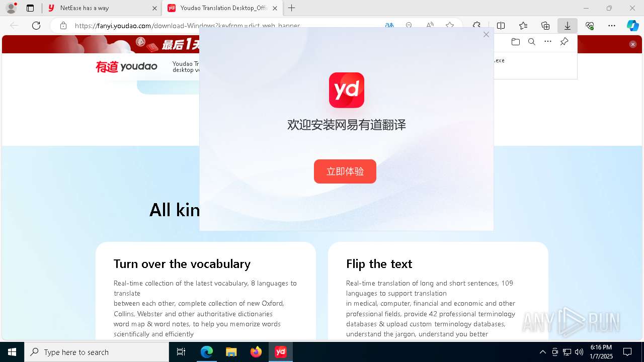Click the Flip the text heading
The image size is (644, 362).
[379, 264]
